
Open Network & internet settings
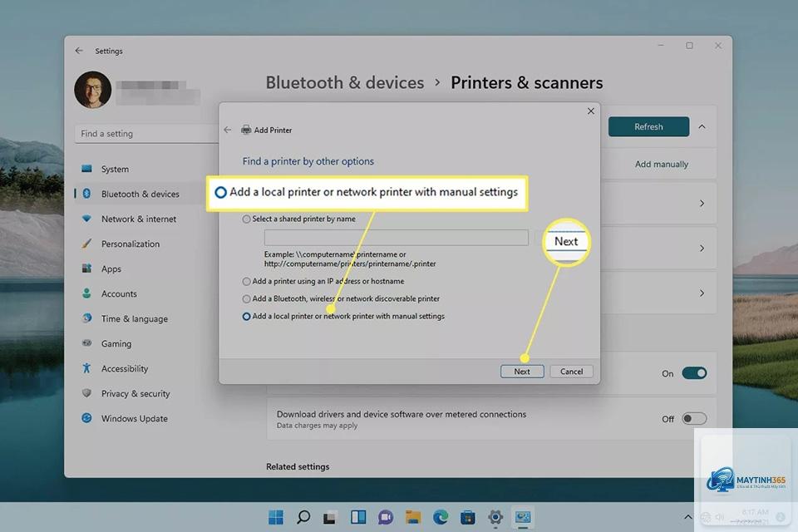[x=139, y=219]
